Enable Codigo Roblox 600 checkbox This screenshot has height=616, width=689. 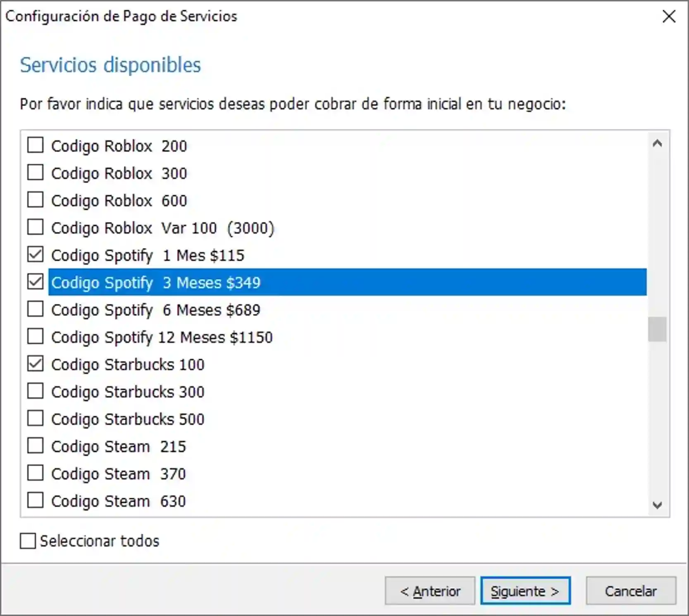tap(35, 200)
